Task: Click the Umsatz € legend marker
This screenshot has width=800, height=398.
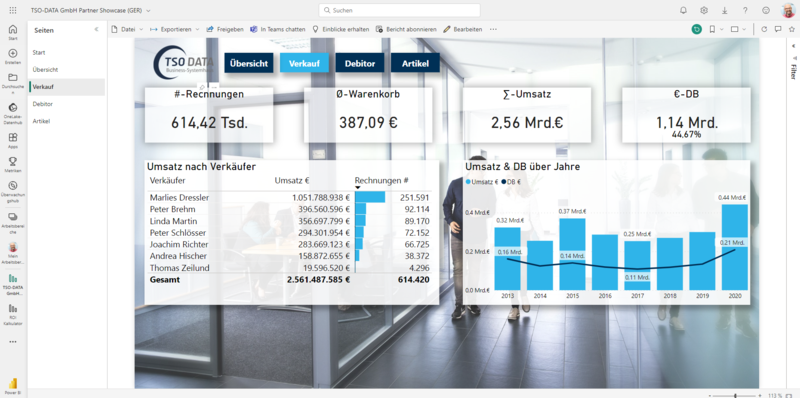Action: (x=468, y=182)
